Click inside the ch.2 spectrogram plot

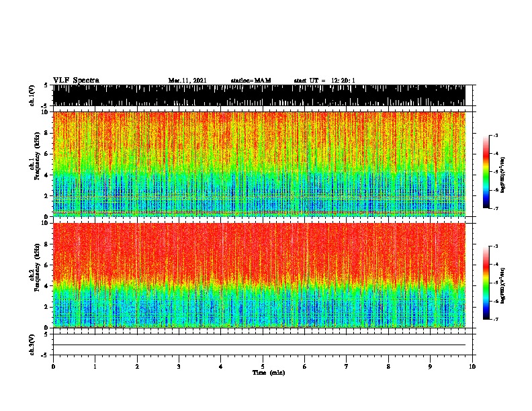[x=259, y=275]
